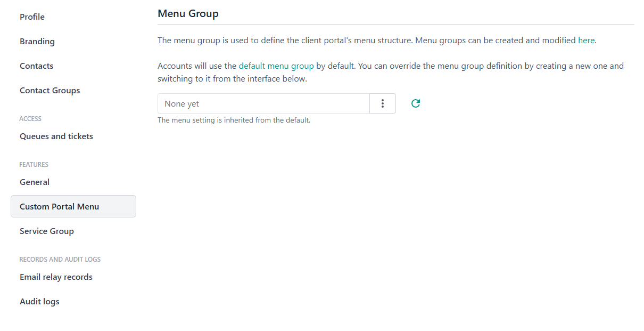Navigate to Contacts
This screenshot has width=644, height=331.
click(37, 66)
